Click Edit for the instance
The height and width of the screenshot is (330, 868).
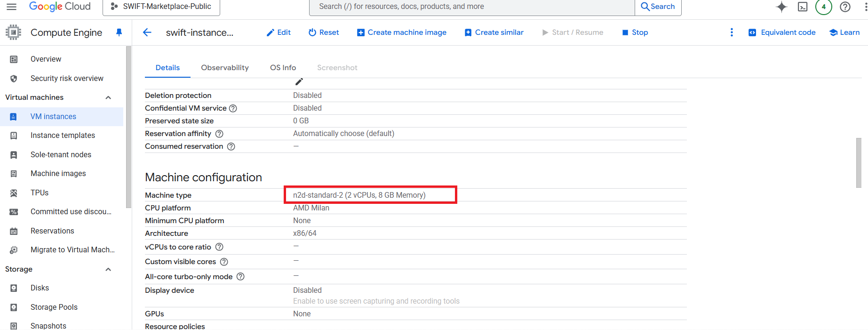click(x=279, y=32)
